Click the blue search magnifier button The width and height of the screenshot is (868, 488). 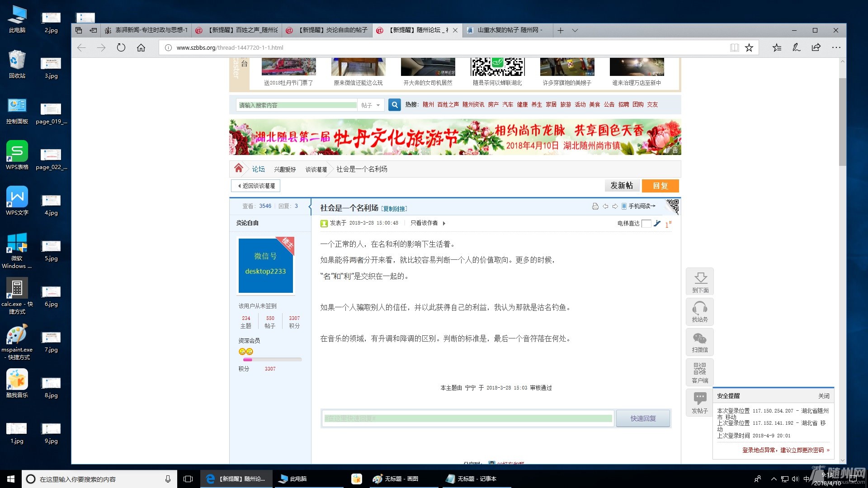[x=395, y=105]
